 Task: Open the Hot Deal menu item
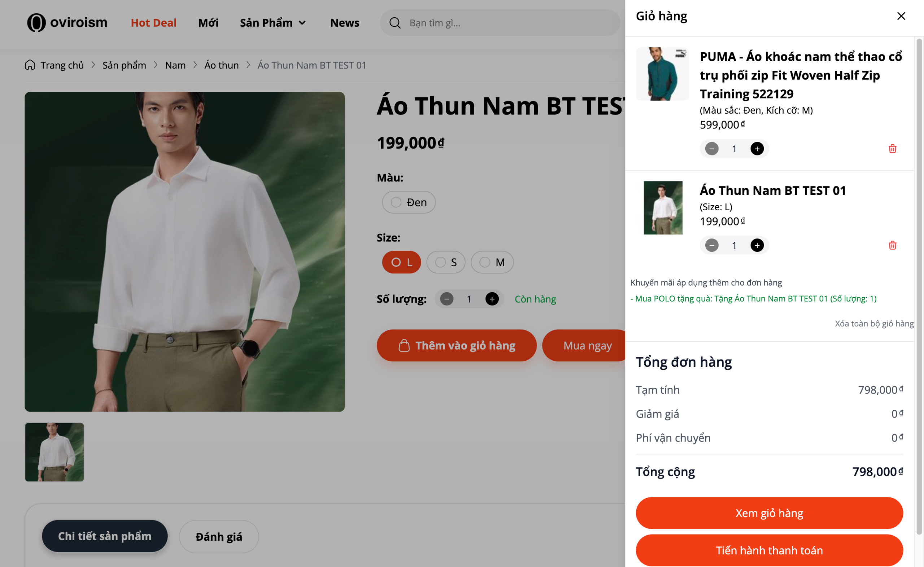pos(153,23)
